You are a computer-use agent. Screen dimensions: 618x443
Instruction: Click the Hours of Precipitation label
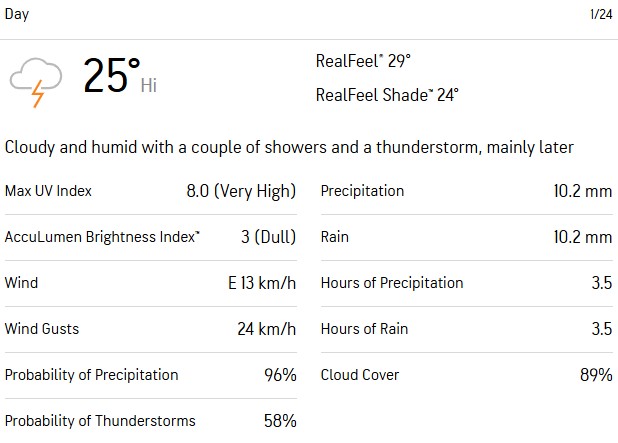click(392, 283)
